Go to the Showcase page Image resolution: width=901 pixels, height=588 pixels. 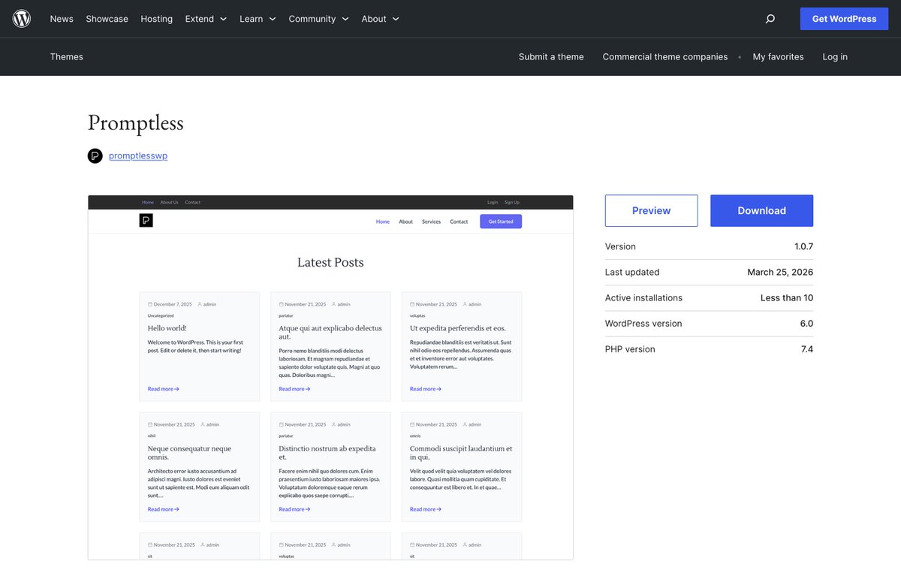(x=107, y=19)
